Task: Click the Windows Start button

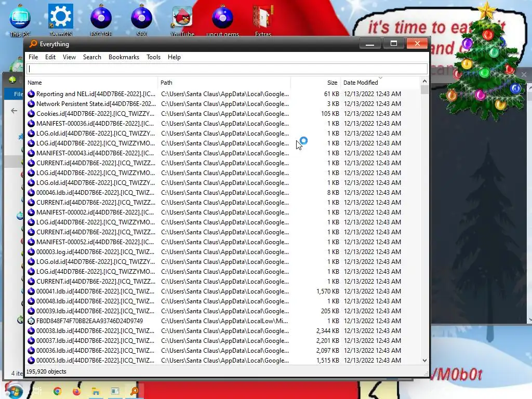Action: (14, 391)
